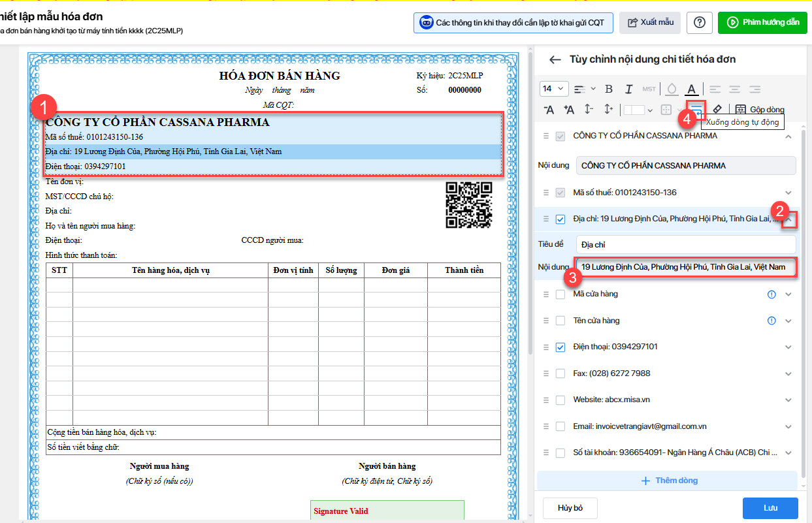Open the font size 14 dropdown
The width and height of the screenshot is (812, 523).
pos(553,89)
